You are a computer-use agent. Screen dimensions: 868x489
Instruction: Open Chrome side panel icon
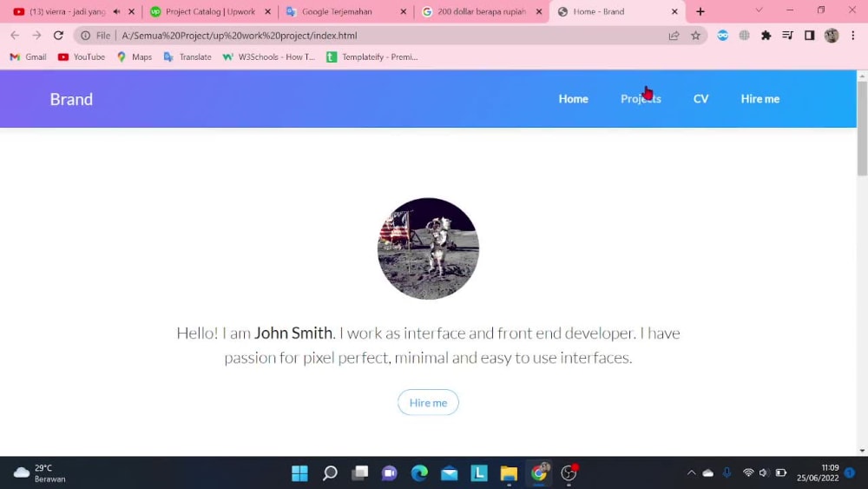809,36
